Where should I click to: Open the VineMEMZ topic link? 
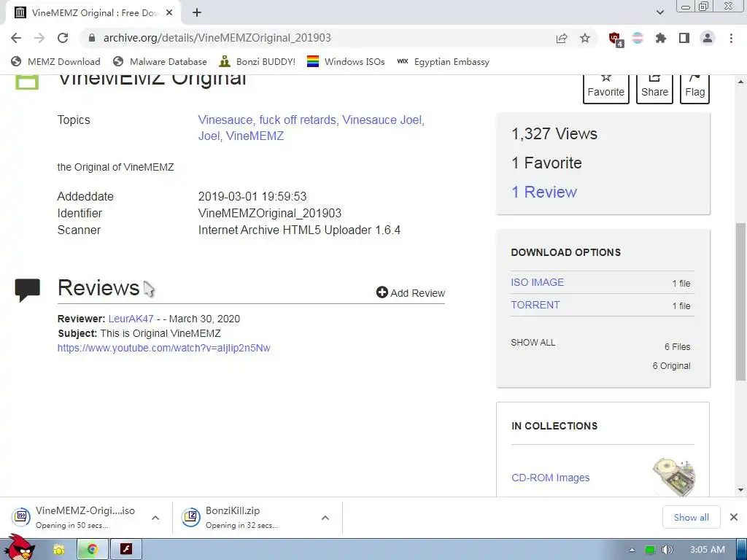tap(255, 136)
